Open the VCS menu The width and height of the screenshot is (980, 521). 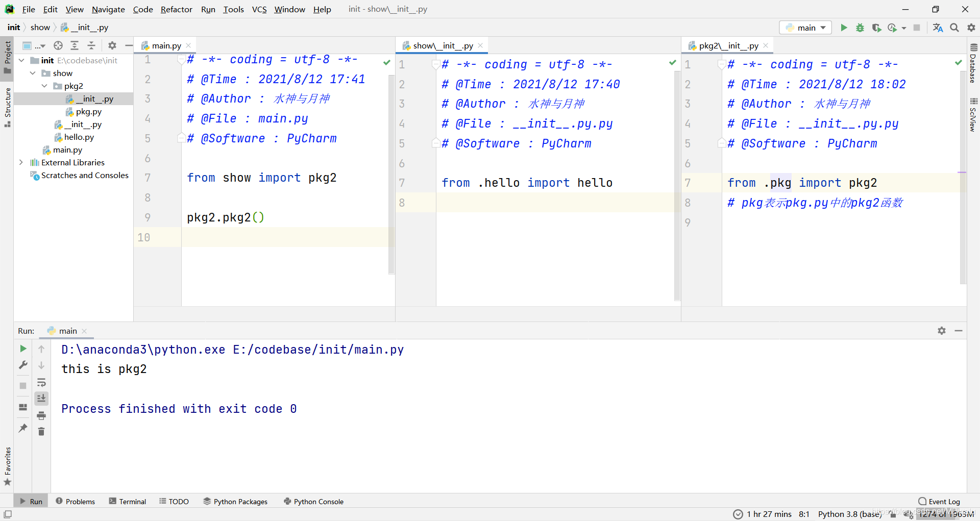coord(259,9)
